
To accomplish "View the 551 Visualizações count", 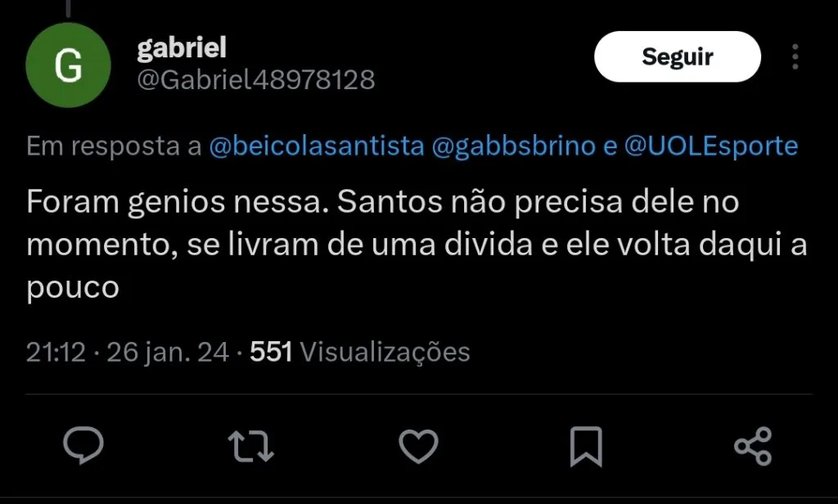I will (x=360, y=352).
